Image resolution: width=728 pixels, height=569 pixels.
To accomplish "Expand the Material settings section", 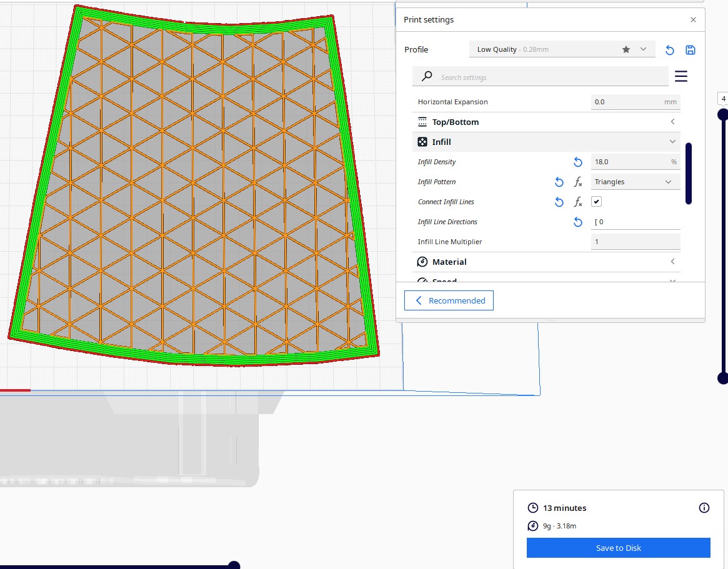I will (x=546, y=262).
